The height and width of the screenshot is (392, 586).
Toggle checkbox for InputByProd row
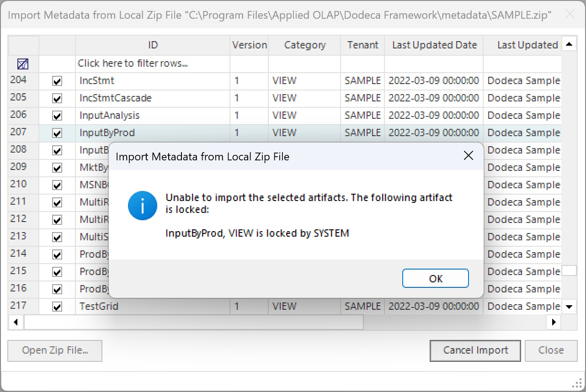click(57, 133)
